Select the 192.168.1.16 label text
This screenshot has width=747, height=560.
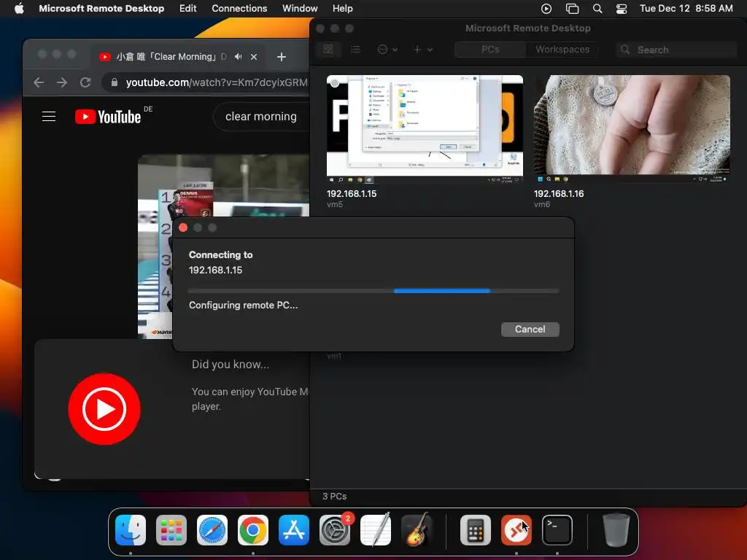(x=559, y=194)
